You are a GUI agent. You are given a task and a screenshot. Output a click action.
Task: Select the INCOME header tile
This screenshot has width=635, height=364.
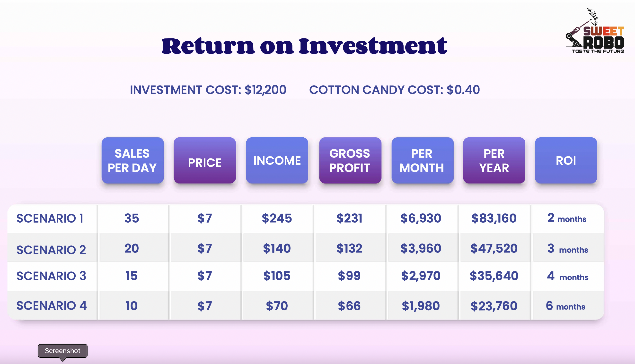[x=277, y=160]
